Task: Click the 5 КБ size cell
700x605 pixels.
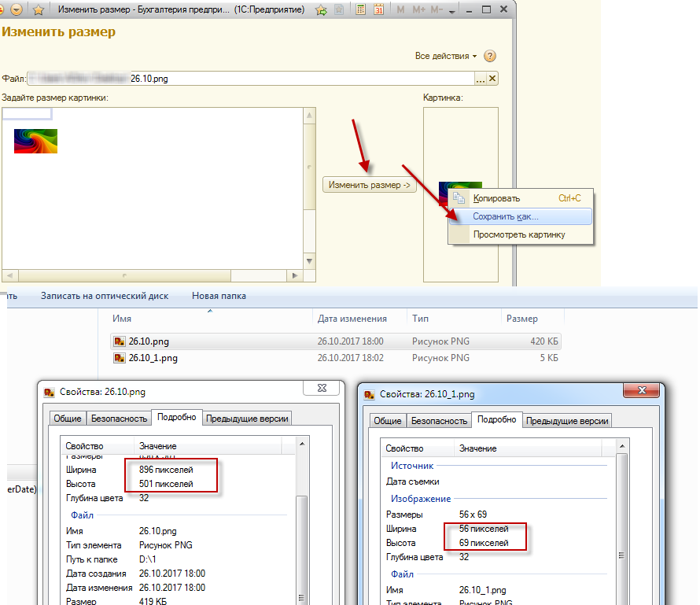Action: point(549,358)
